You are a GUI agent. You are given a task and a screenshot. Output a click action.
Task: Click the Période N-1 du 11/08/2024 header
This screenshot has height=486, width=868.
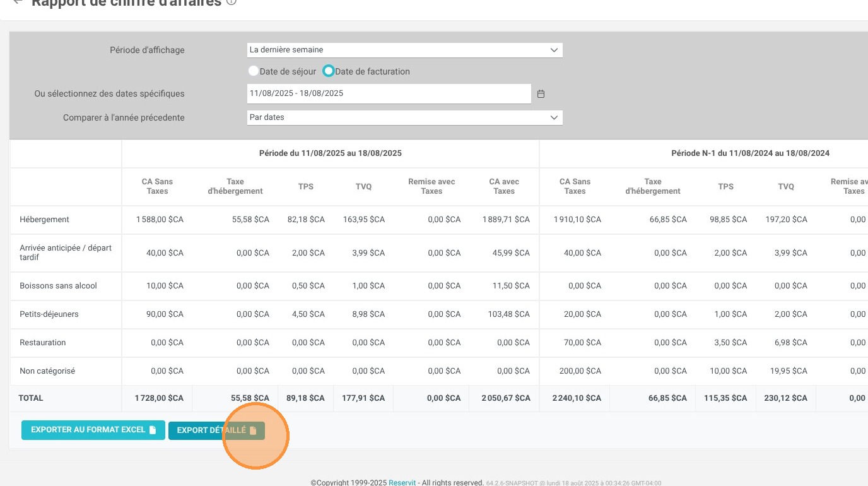751,153
